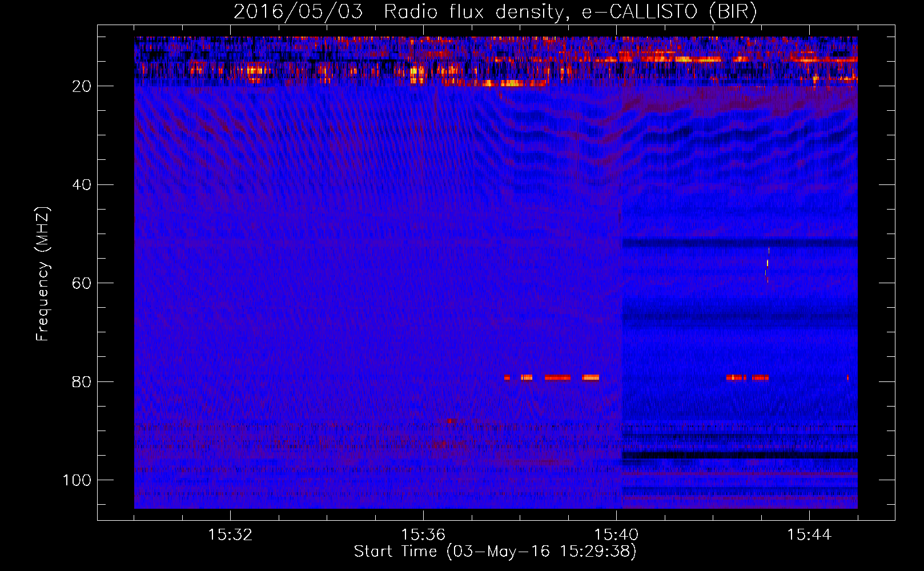The width and height of the screenshot is (924, 571).
Task: Click the 40 frequency tick label
Action: point(82,185)
